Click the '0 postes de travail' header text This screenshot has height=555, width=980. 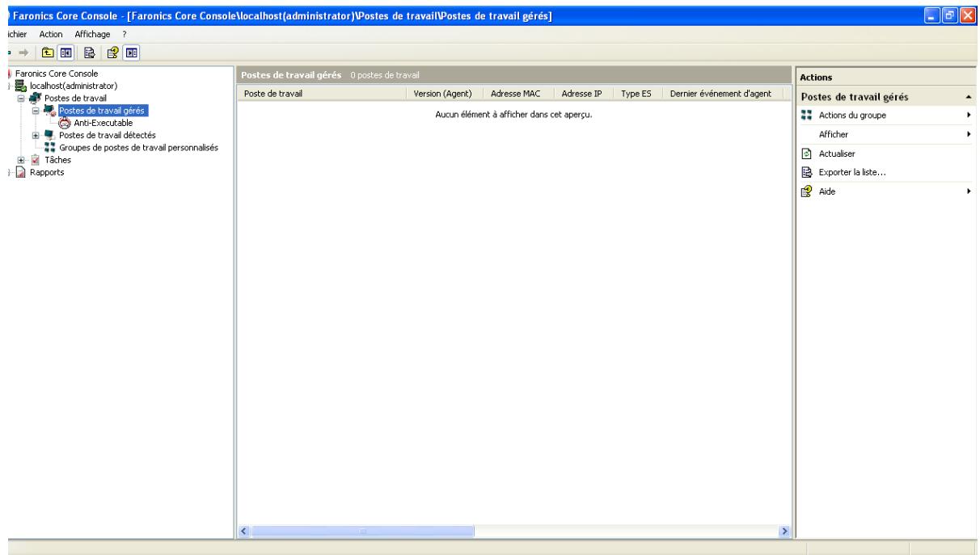[x=384, y=76]
